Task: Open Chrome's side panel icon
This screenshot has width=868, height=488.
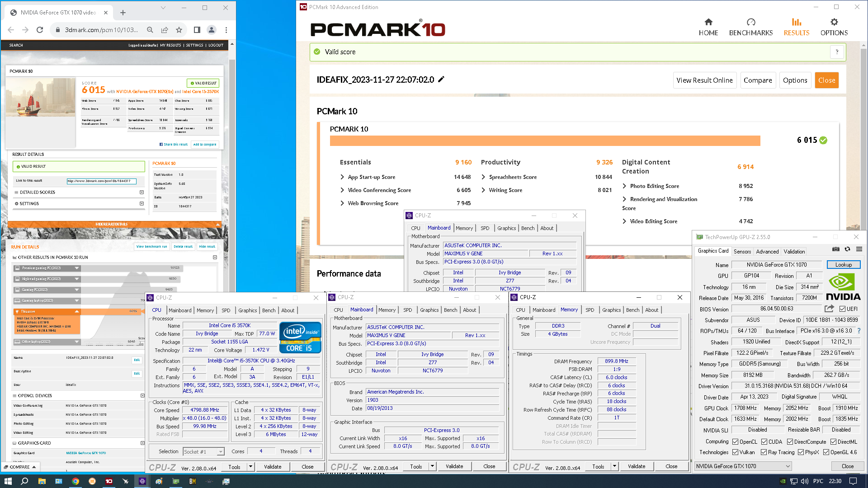Action: [197, 30]
